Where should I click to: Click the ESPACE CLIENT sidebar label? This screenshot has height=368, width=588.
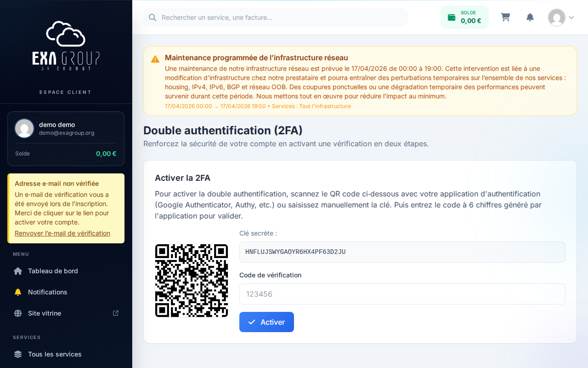(x=65, y=92)
